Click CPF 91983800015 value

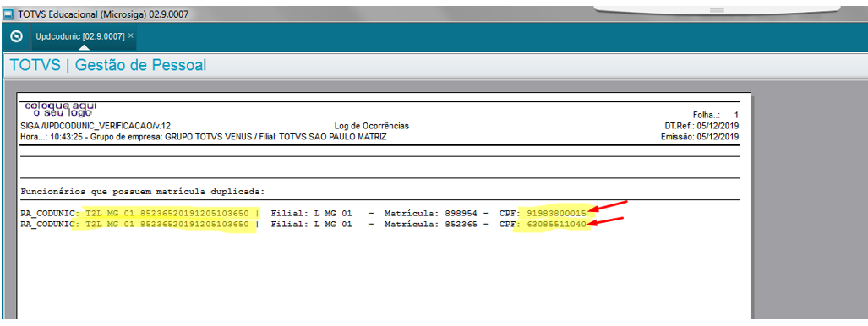[556, 212]
